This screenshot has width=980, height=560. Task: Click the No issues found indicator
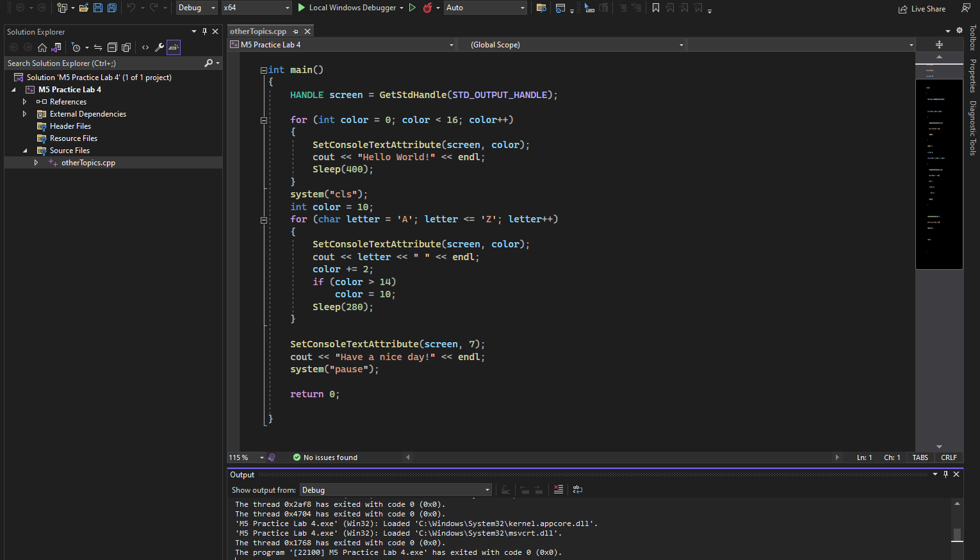[x=325, y=457]
